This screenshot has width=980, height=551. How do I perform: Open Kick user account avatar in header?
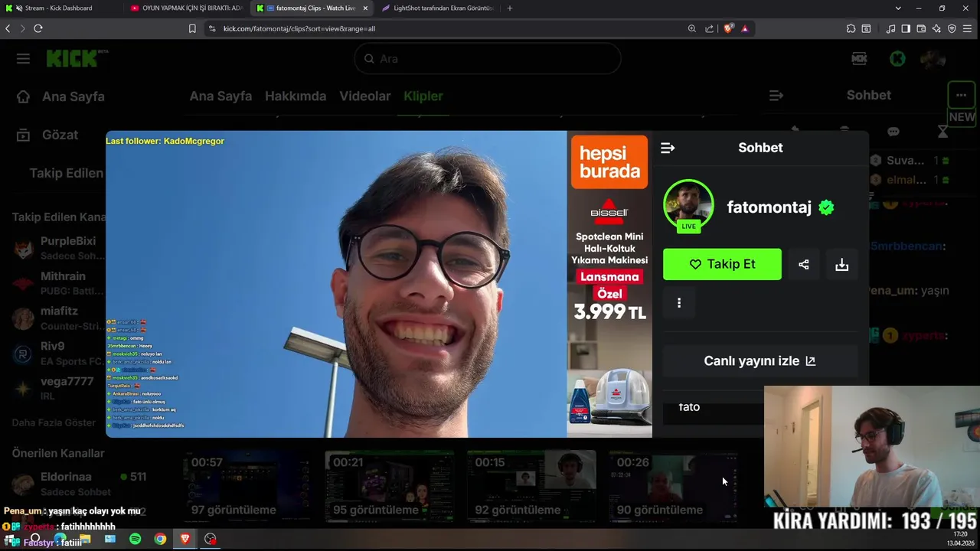click(933, 59)
